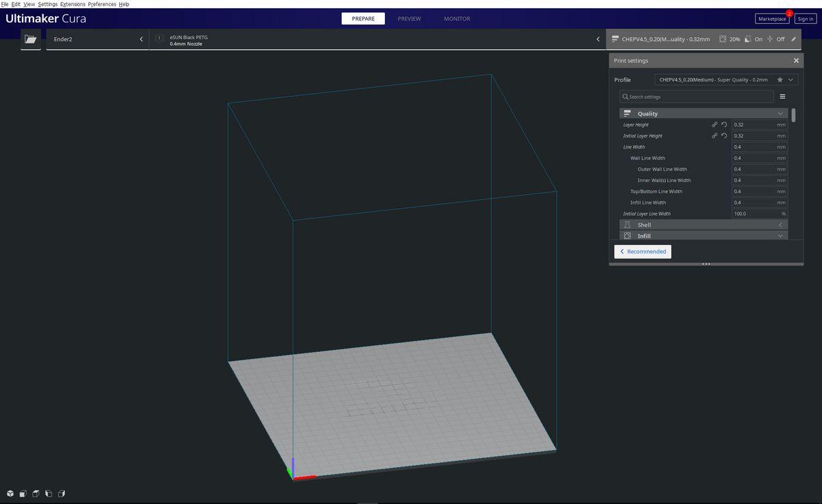Switch to the PREPARE stage
The image size is (822, 504).
(363, 18)
